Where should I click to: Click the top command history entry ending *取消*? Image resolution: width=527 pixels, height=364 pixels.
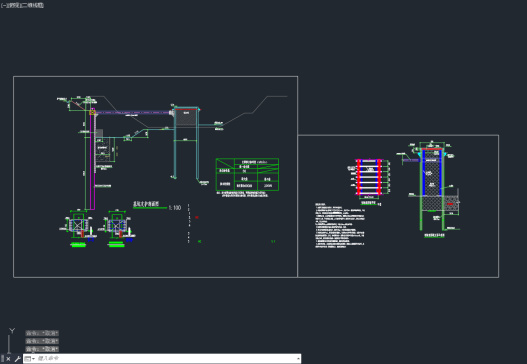click(x=42, y=333)
